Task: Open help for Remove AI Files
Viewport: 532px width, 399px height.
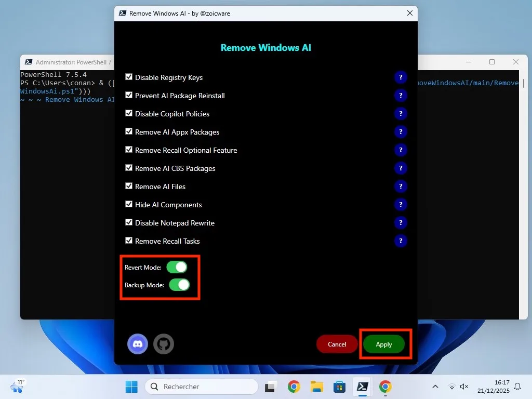Action: tap(401, 187)
